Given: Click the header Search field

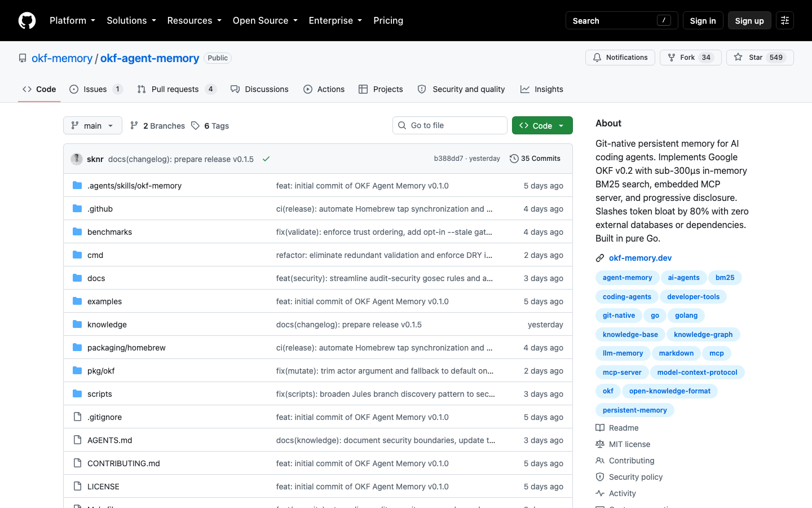Looking at the screenshot, I should [x=621, y=20].
